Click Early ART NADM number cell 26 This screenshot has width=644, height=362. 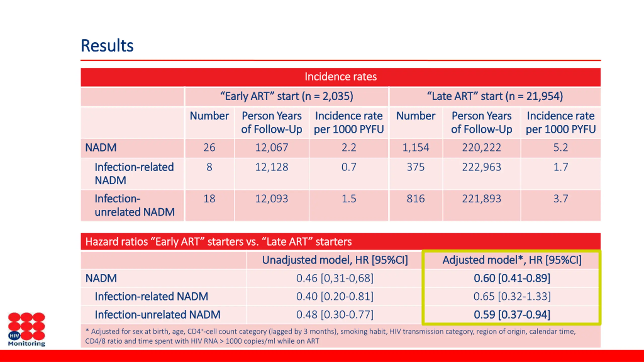pyautogui.click(x=209, y=148)
